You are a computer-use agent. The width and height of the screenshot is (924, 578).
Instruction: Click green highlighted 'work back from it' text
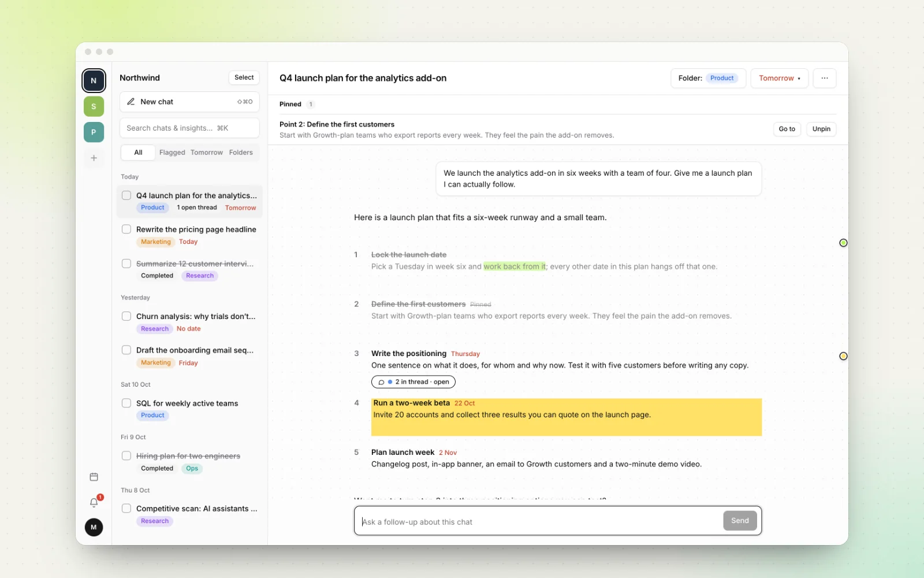pyautogui.click(x=515, y=266)
